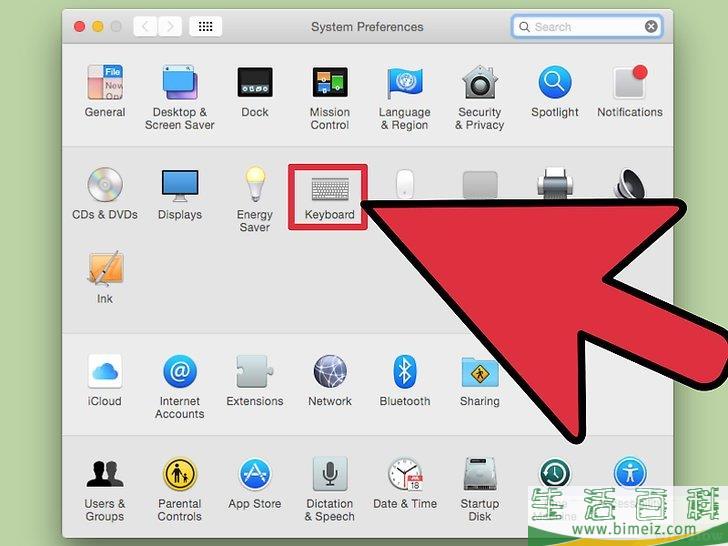
Task: Open Date & Time preferences
Action: [x=405, y=483]
